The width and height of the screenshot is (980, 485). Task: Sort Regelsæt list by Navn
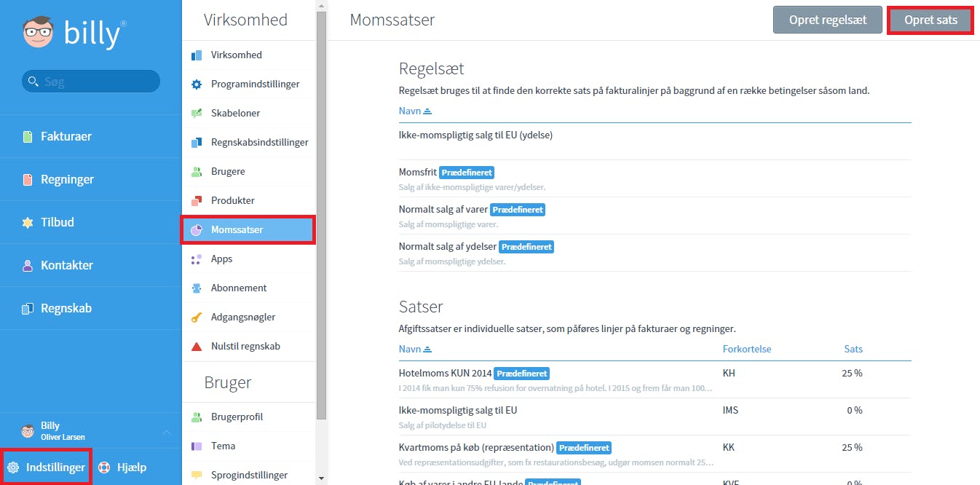(x=415, y=111)
